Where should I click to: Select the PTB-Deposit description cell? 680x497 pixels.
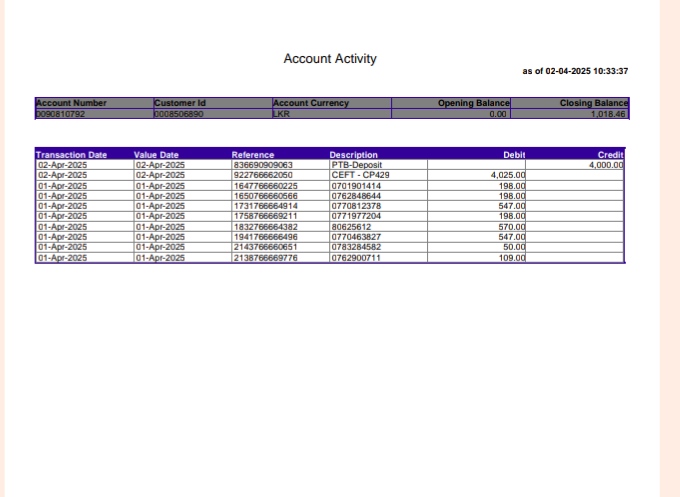click(x=357, y=165)
